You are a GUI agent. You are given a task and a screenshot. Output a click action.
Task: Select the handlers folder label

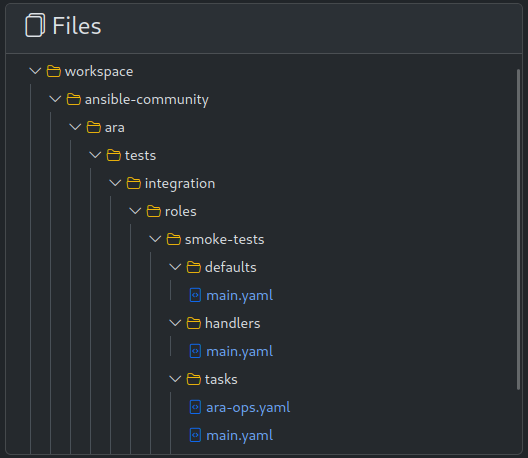click(232, 323)
